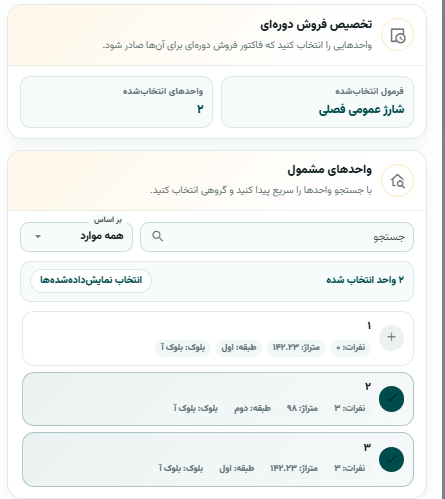Click the periodic sales calendar-clock icon
The height and width of the screenshot is (499, 445).
[397, 35]
